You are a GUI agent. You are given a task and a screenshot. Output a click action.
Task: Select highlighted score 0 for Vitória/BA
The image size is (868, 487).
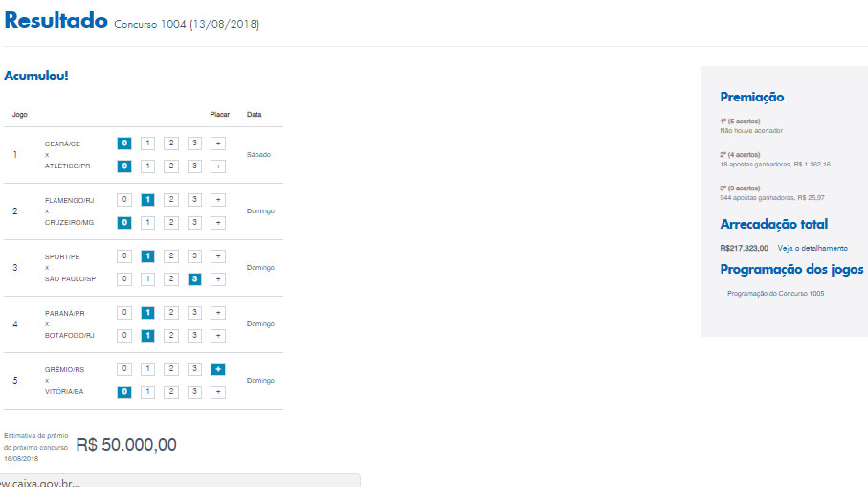124,392
